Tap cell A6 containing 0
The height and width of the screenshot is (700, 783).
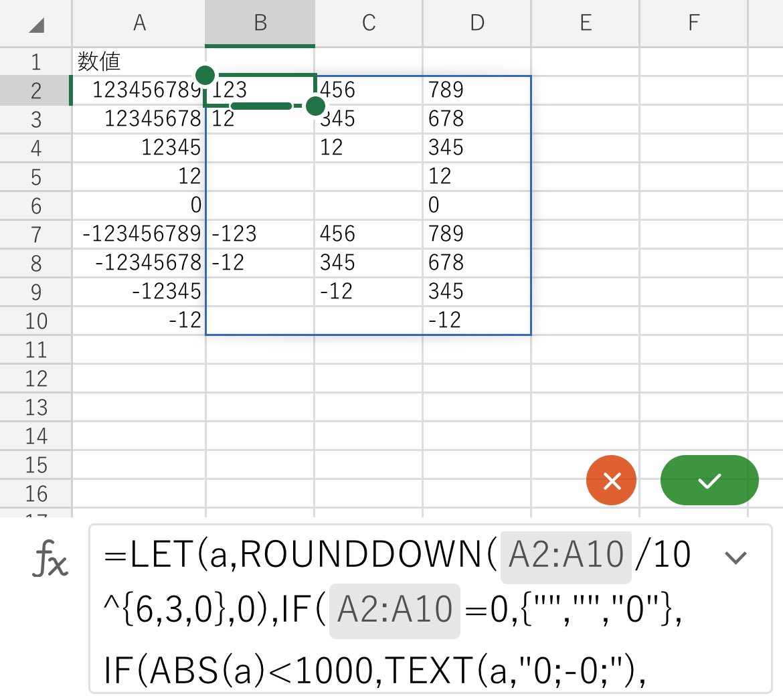click(139, 205)
